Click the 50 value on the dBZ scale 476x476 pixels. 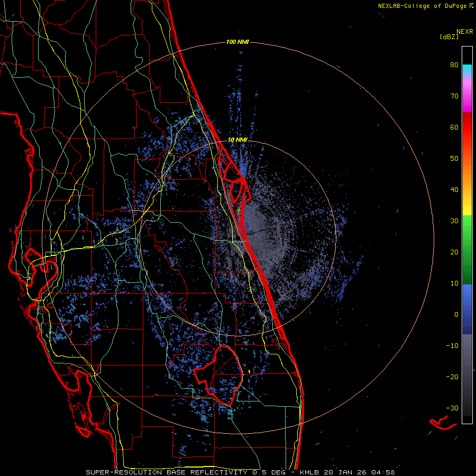coord(454,159)
